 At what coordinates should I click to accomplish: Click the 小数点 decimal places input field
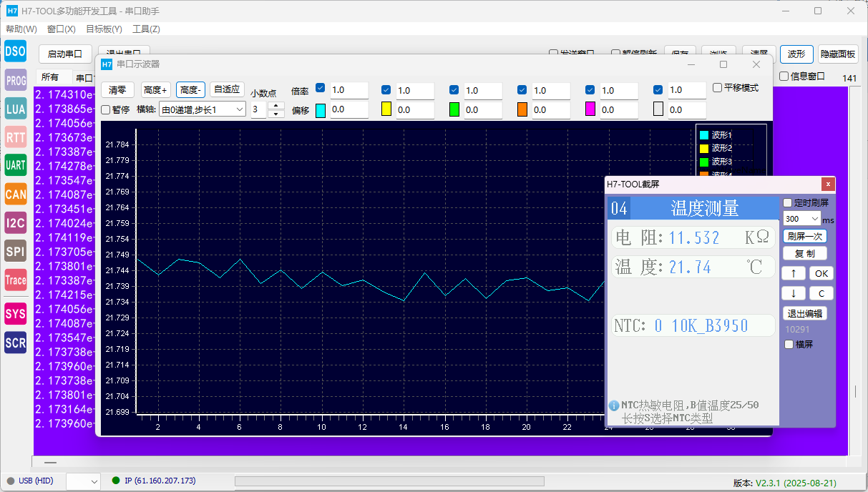[x=259, y=110]
